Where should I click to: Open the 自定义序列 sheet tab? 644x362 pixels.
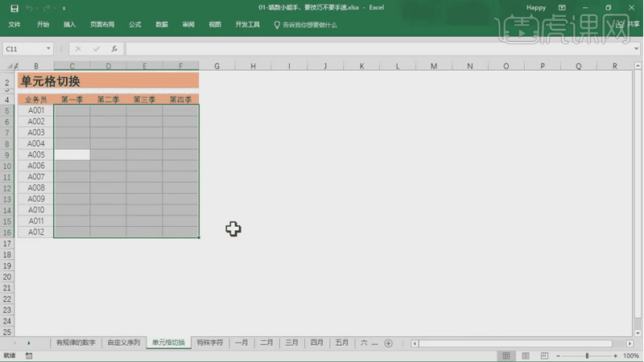coord(124,343)
